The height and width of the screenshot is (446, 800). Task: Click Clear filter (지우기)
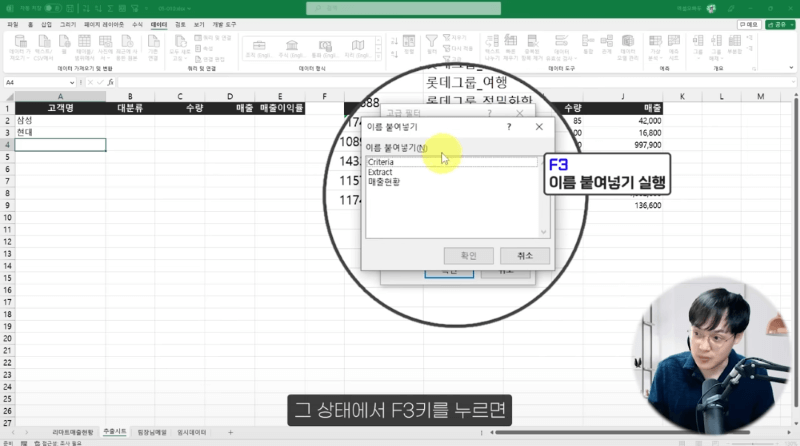click(x=455, y=38)
